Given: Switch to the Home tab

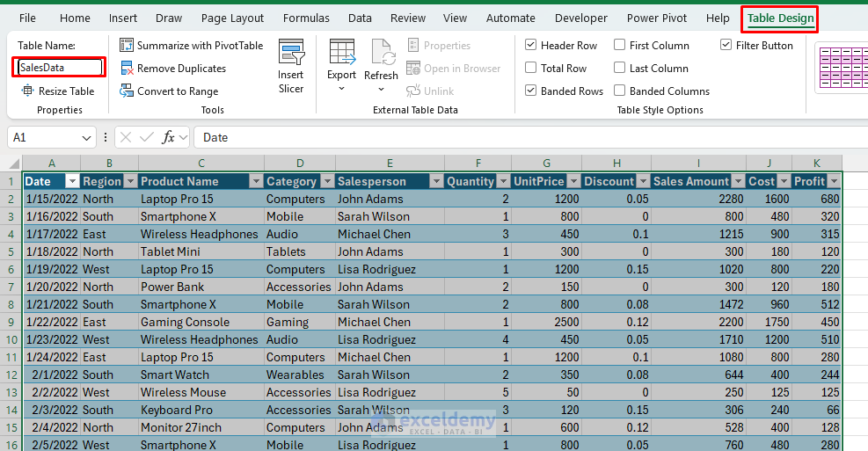Looking at the screenshot, I should point(75,18).
